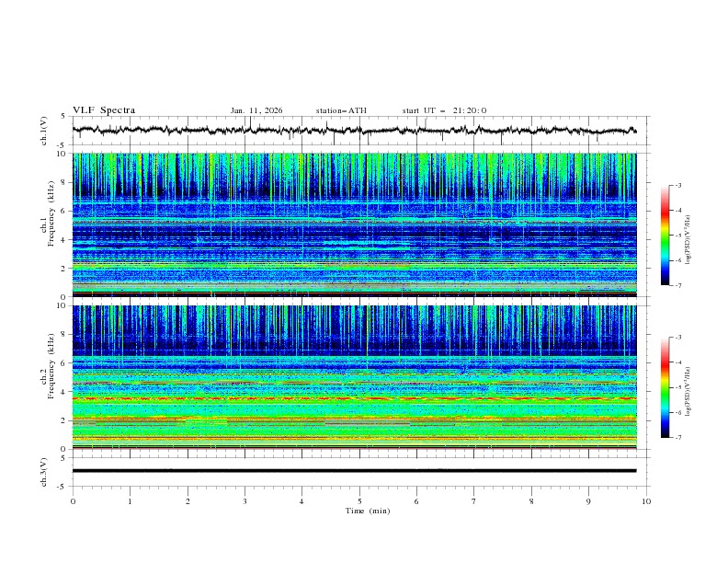Click the ch.1(V) axis label at top

pyautogui.click(x=45, y=131)
